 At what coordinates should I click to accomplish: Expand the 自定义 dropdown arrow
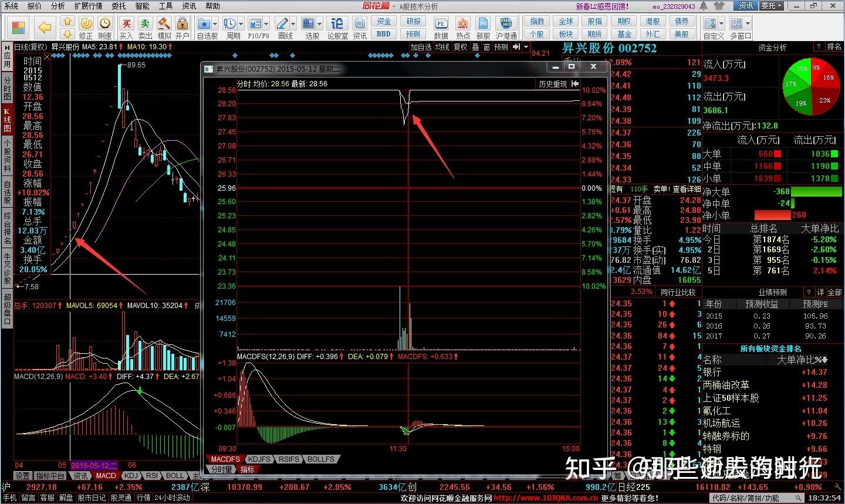tap(722, 23)
